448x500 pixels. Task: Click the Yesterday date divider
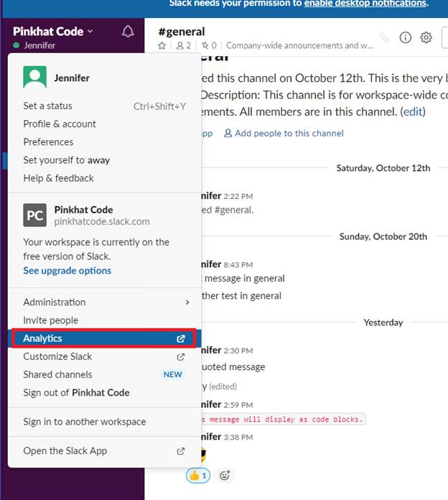(x=383, y=323)
